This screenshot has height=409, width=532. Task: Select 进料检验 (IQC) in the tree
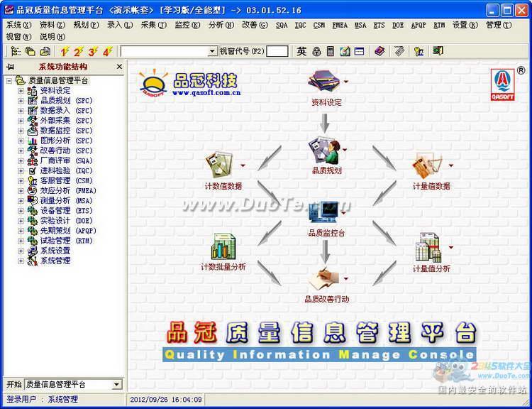click(66, 171)
